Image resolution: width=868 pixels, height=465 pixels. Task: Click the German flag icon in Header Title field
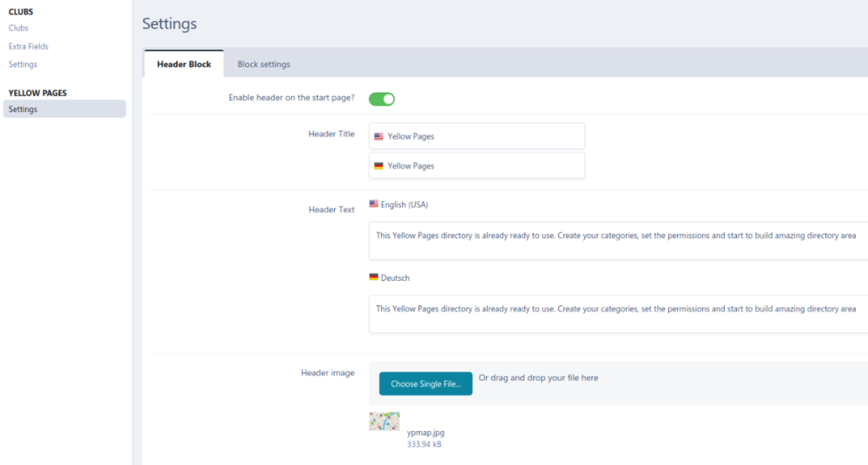(378, 166)
